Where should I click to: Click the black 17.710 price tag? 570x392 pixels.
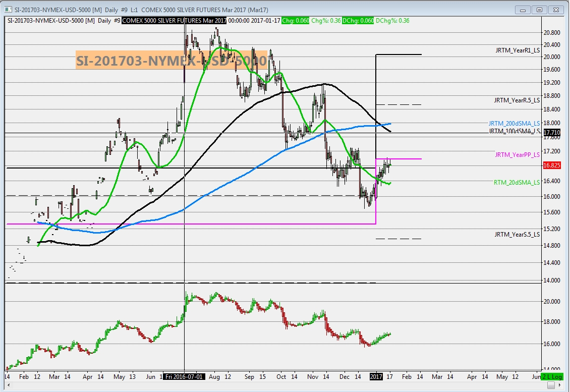551,133
